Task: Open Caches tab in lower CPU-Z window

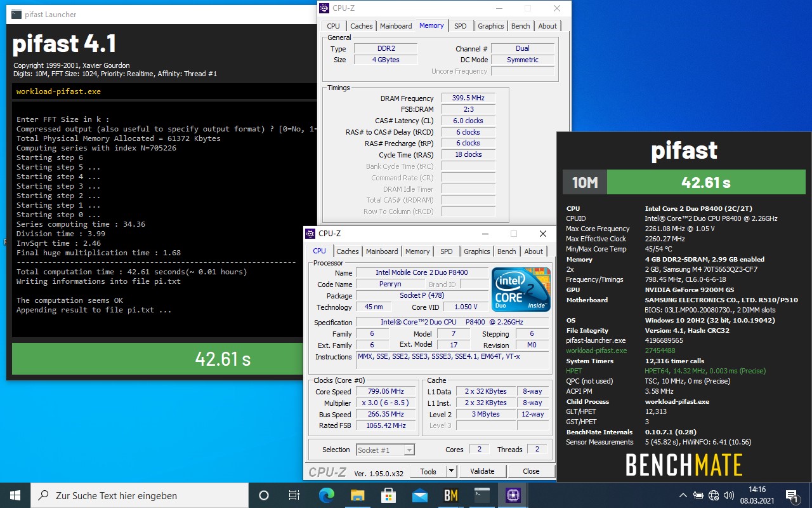Action: 348,251
